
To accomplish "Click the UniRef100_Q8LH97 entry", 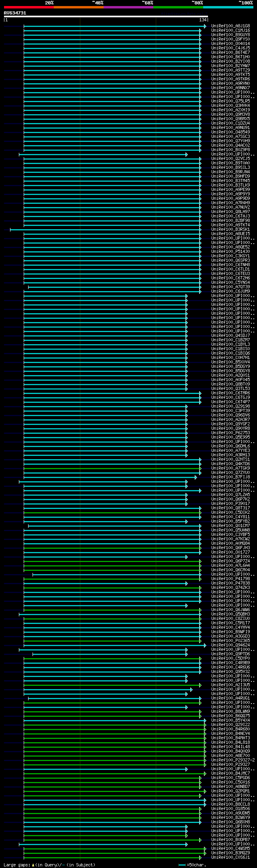I will point(230,212).
